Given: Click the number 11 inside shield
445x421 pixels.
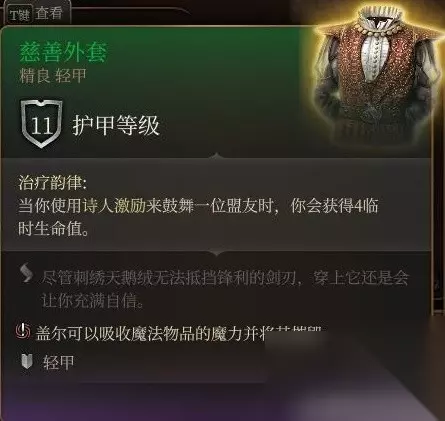Looking at the screenshot, I should (x=41, y=126).
